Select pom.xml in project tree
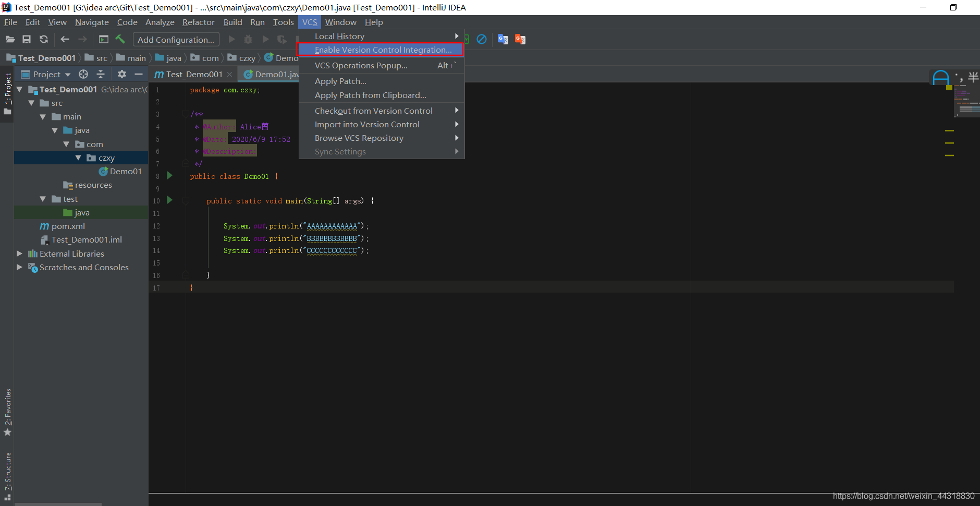This screenshot has height=506, width=980. coord(63,226)
